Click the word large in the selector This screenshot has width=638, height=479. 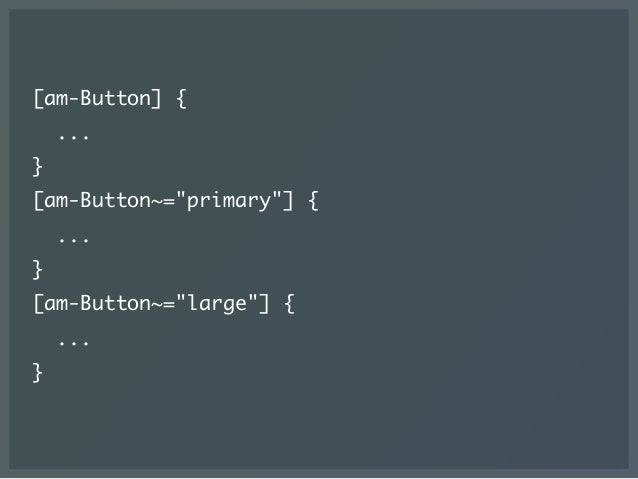point(217,304)
